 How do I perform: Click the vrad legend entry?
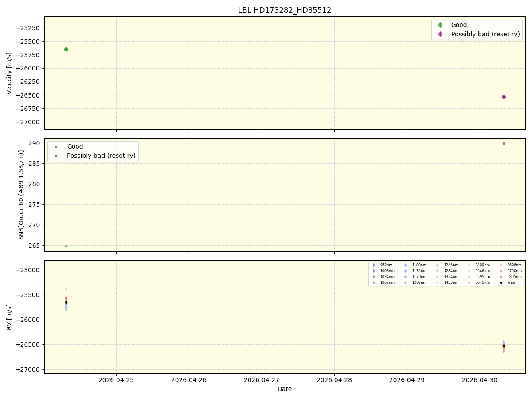tap(507, 282)
